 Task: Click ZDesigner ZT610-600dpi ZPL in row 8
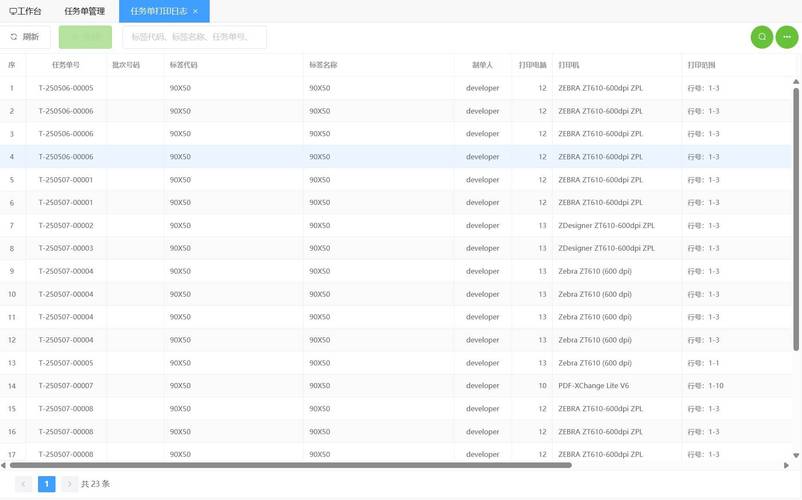(x=606, y=248)
